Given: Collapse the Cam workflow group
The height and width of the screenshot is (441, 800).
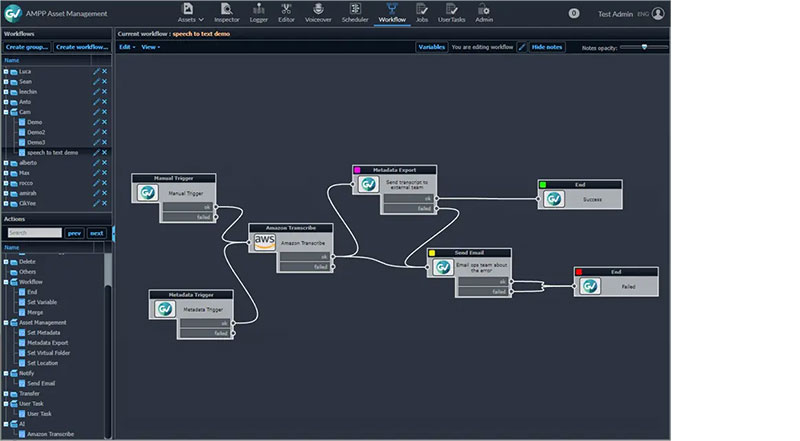Looking at the screenshot, I should (6, 112).
